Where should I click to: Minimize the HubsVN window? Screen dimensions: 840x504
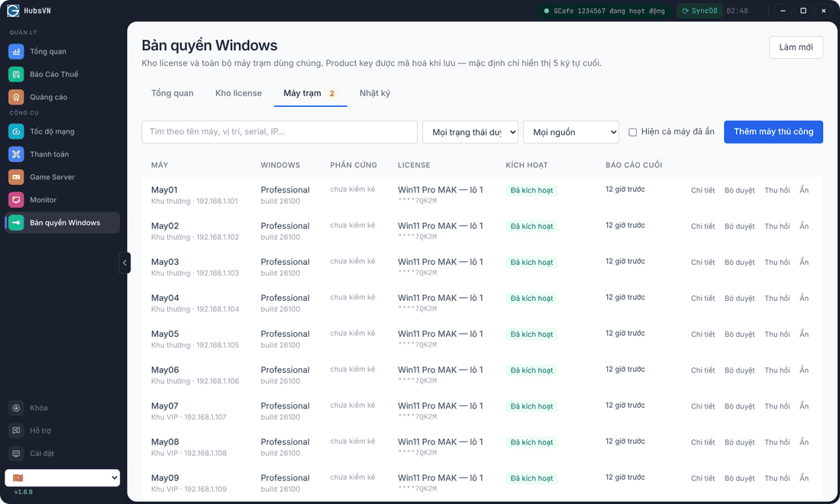pos(783,11)
